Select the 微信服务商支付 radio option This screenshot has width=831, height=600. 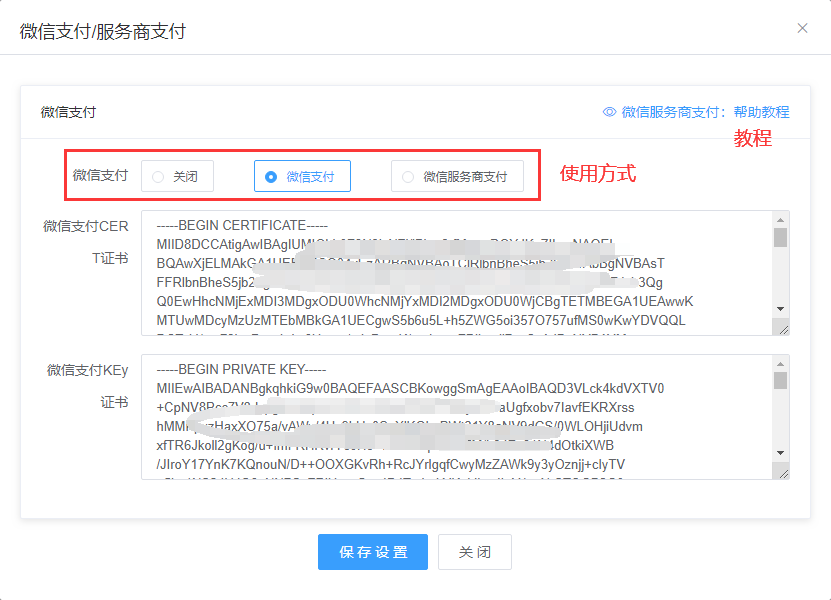[x=457, y=177]
